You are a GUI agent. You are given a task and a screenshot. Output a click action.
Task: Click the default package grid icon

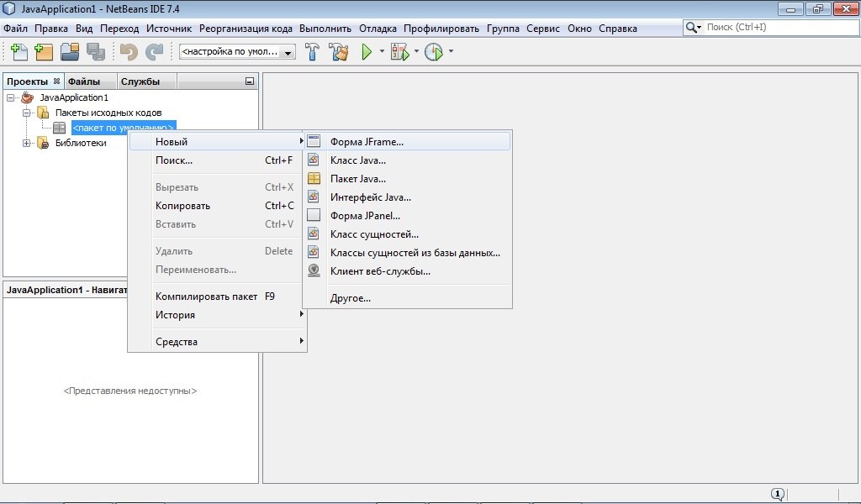click(60, 128)
